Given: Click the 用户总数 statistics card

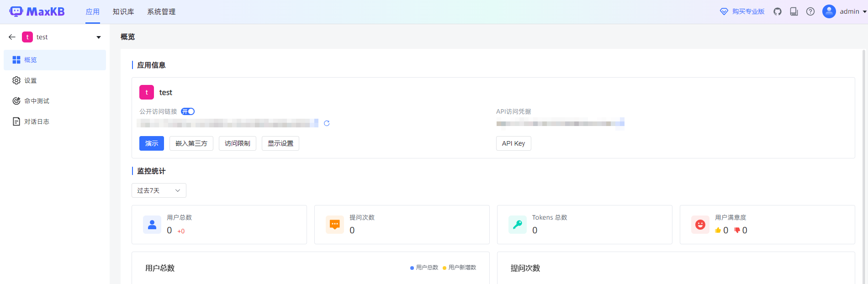Looking at the screenshot, I should pos(219,225).
